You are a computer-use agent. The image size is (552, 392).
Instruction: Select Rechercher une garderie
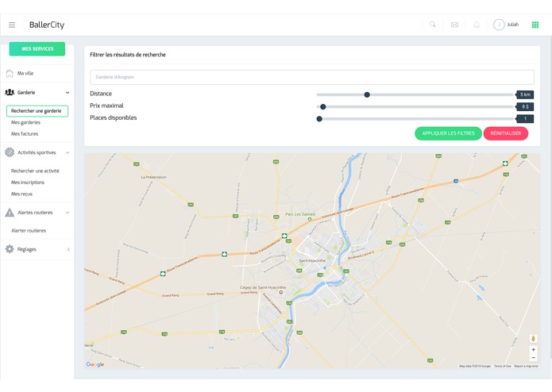coord(37,111)
